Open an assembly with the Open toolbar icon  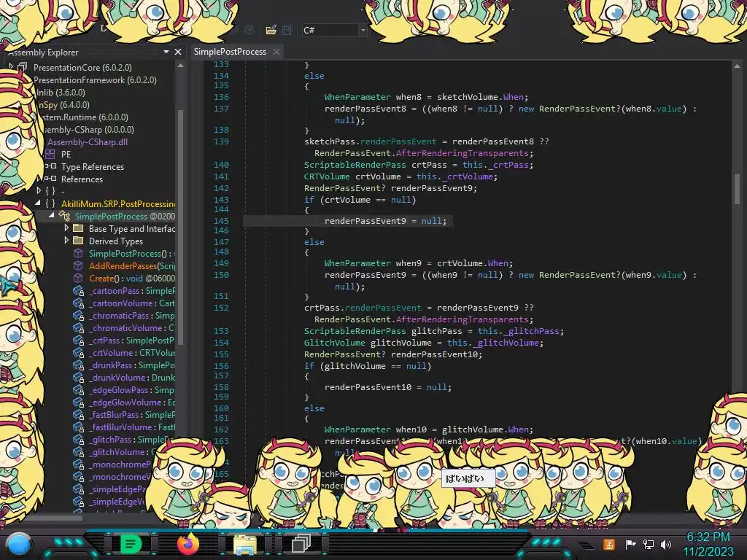pyautogui.click(x=271, y=30)
